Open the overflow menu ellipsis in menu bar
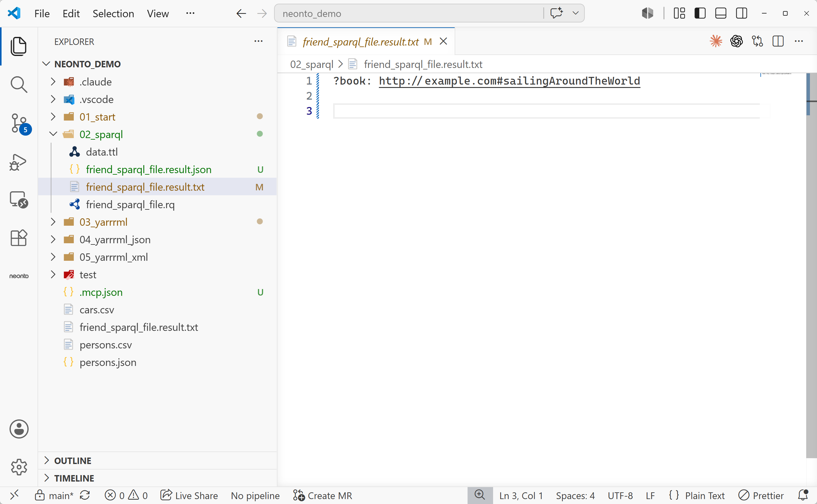 click(190, 13)
